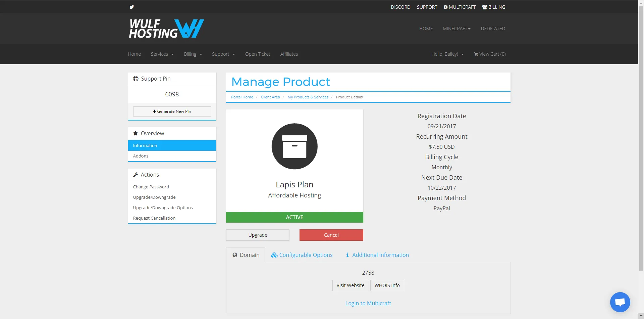Click My Products & Services breadcrumb

[x=308, y=97]
